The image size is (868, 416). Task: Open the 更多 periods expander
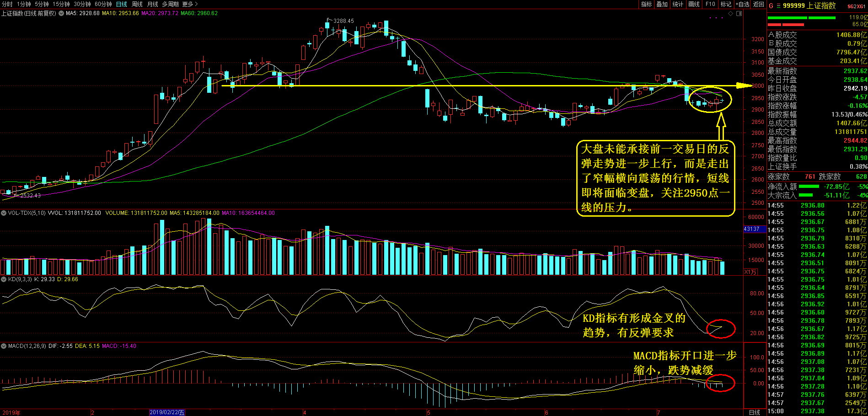coord(190,4)
